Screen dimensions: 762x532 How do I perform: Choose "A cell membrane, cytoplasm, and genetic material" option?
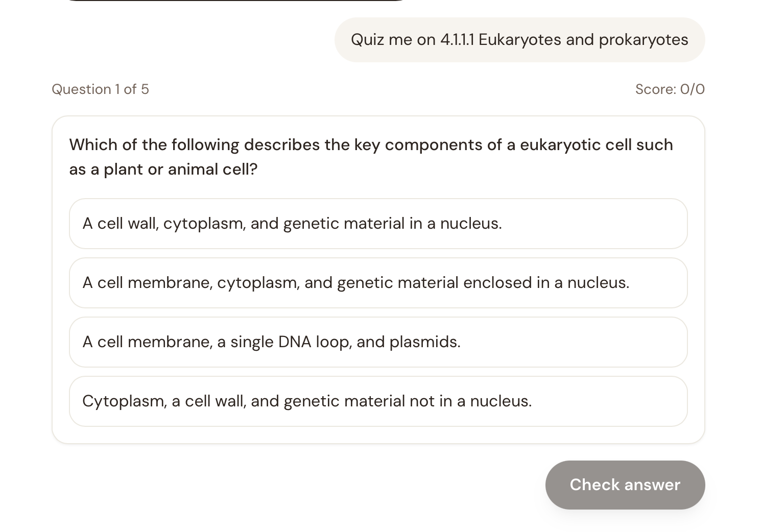click(378, 283)
